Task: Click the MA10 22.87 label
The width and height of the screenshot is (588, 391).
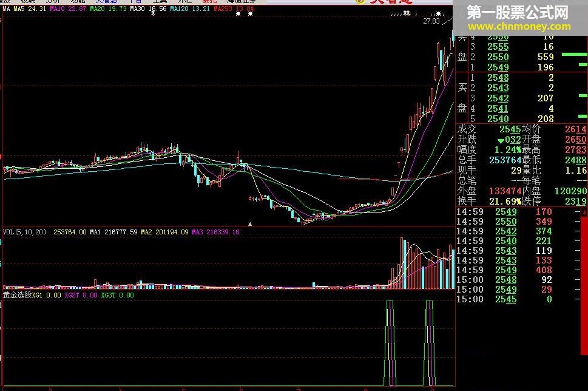Action: pyautogui.click(x=68, y=8)
